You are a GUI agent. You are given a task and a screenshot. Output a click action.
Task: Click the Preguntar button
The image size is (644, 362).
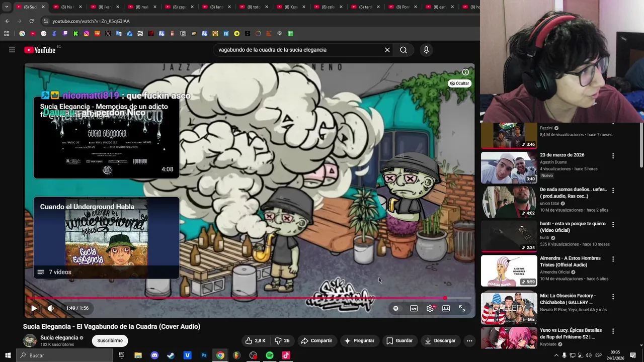coord(359,340)
